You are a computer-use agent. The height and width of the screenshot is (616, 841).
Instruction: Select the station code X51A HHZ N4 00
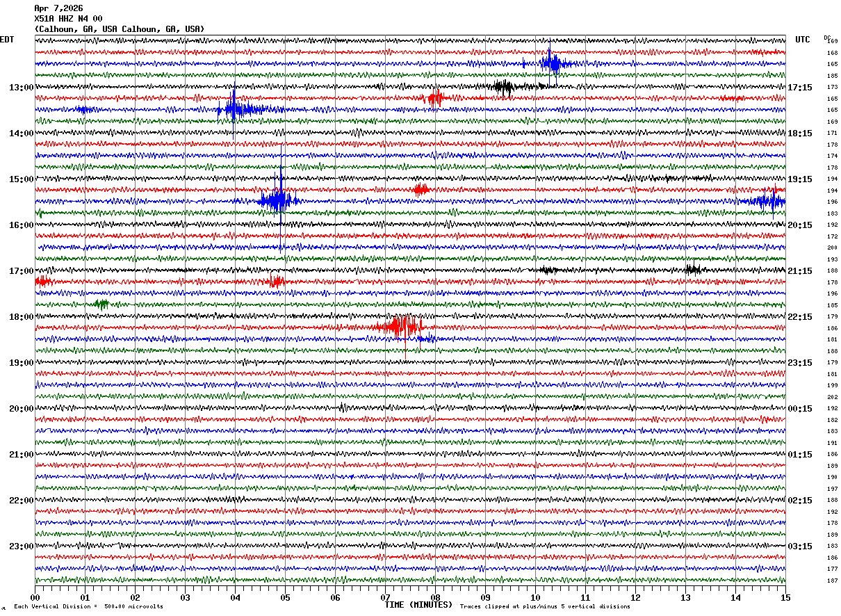pos(68,19)
